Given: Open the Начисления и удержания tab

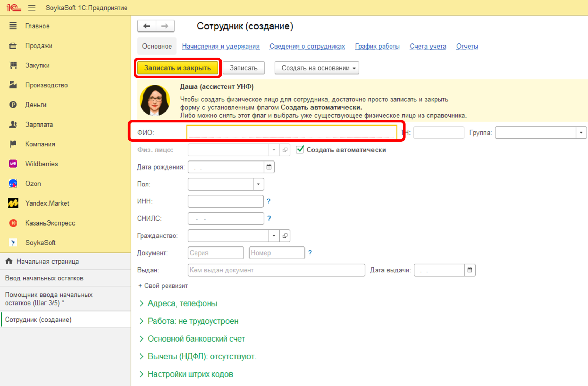Looking at the screenshot, I should 220,46.
